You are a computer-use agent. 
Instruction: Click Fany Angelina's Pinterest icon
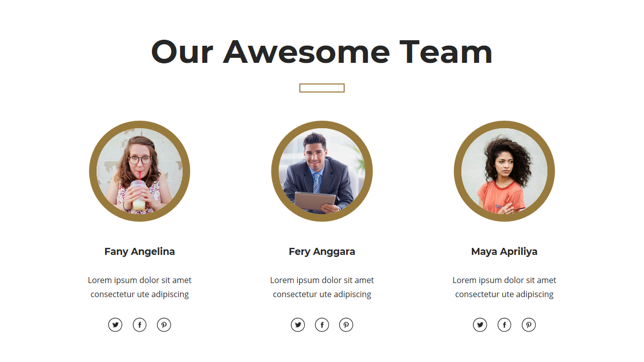pyautogui.click(x=164, y=325)
